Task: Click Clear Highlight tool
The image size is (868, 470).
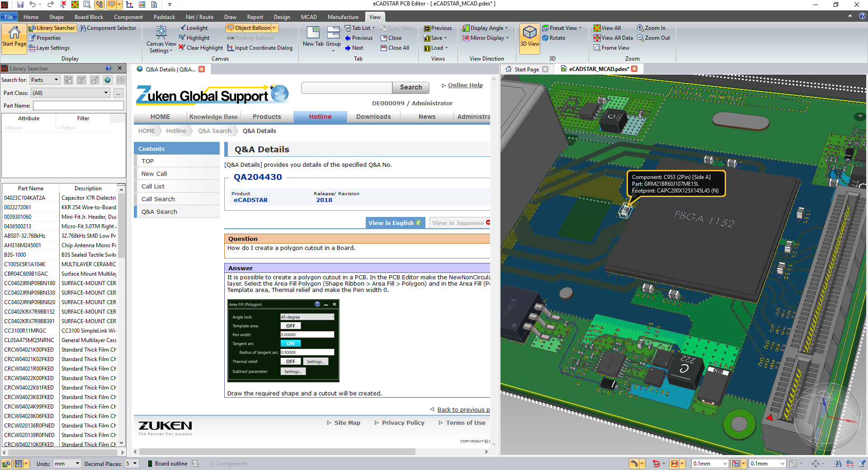Action: pyautogui.click(x=201, y=48)
